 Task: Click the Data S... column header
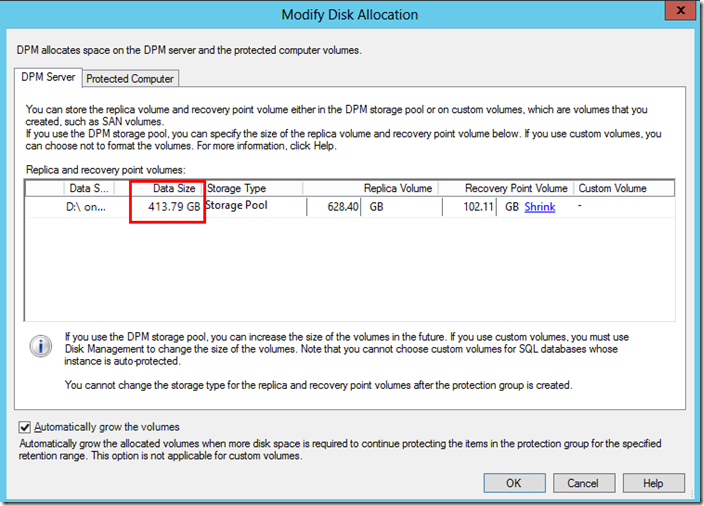pyautogui.click(x=89, y=188)
